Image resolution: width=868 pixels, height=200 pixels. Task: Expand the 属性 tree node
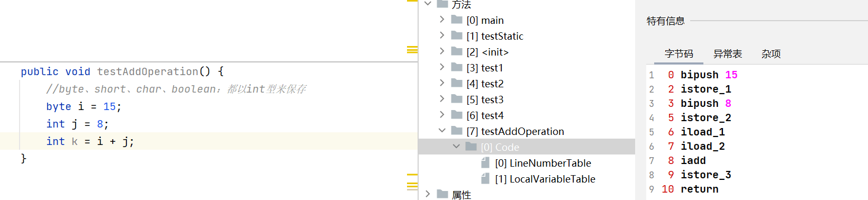pos(428,194)
